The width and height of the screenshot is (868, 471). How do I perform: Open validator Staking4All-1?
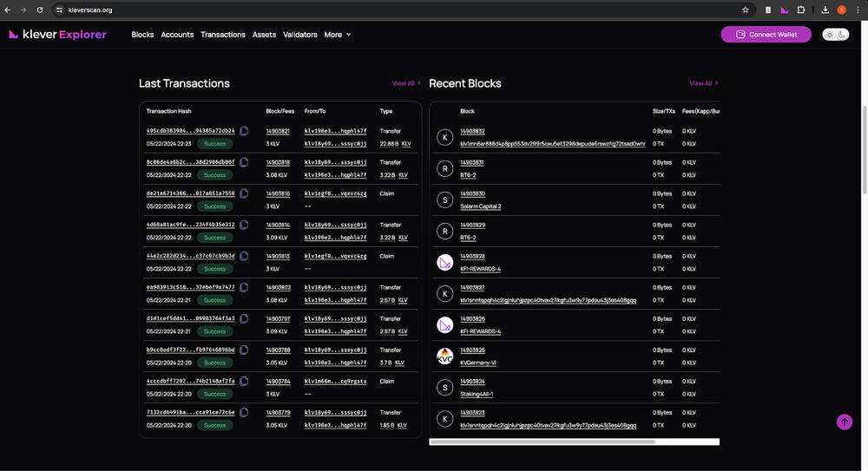[x=477, y=394]
